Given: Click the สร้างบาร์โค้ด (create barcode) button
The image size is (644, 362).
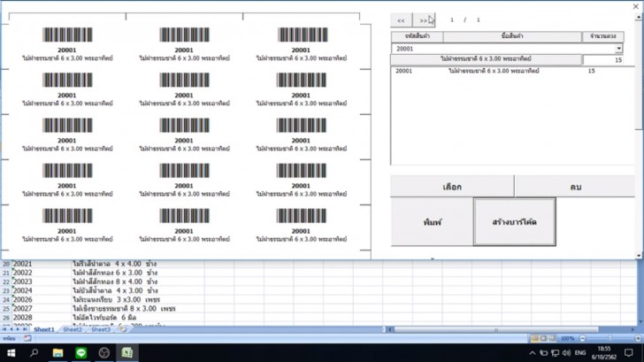Looking at the screenshot, I should (515, 222).
